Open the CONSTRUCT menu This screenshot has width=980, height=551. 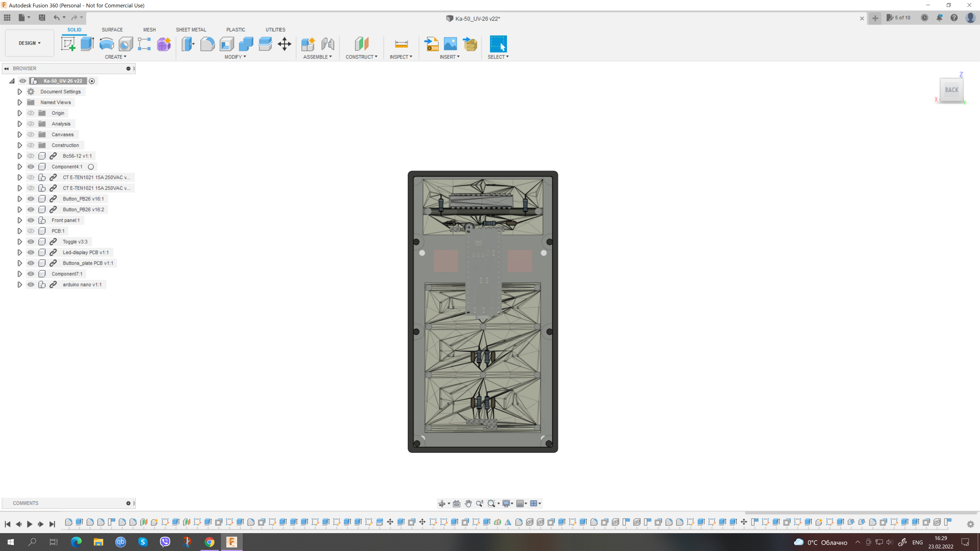click(361, 57)
